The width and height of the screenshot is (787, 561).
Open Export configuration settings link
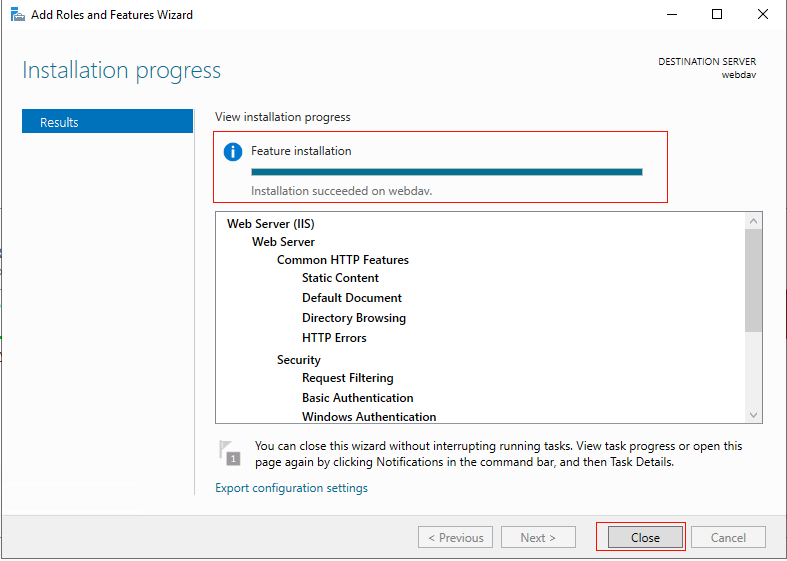point(291,488)
